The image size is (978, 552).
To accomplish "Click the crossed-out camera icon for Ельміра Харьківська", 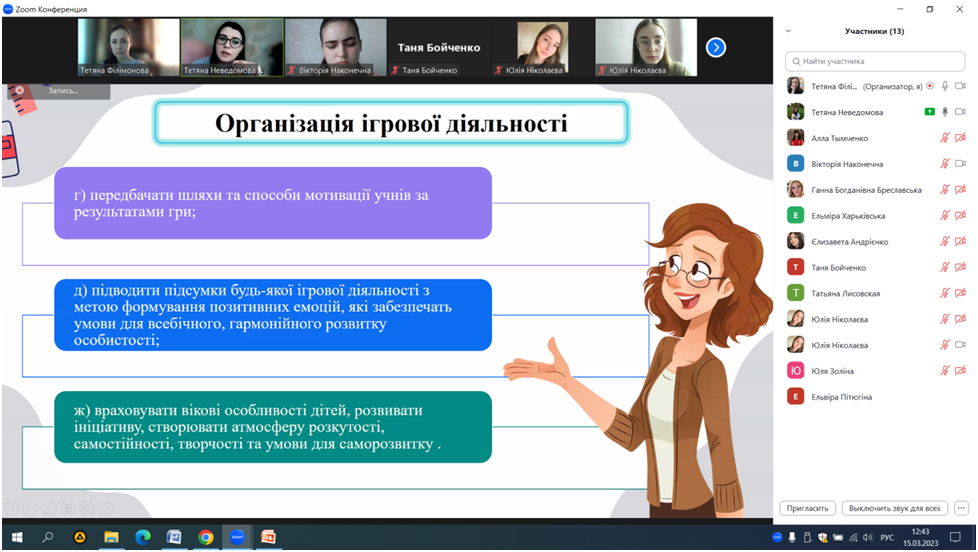I will click(x=961, y=215).
